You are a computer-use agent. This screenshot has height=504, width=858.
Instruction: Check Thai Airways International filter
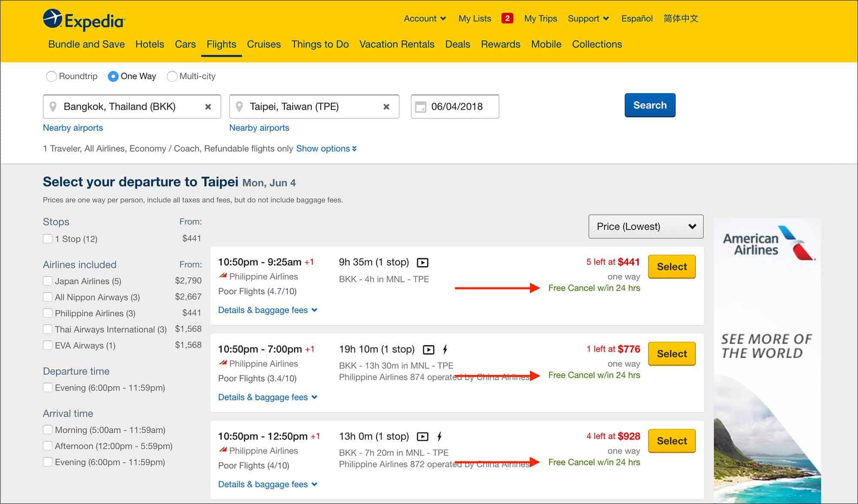click(48, 329)
